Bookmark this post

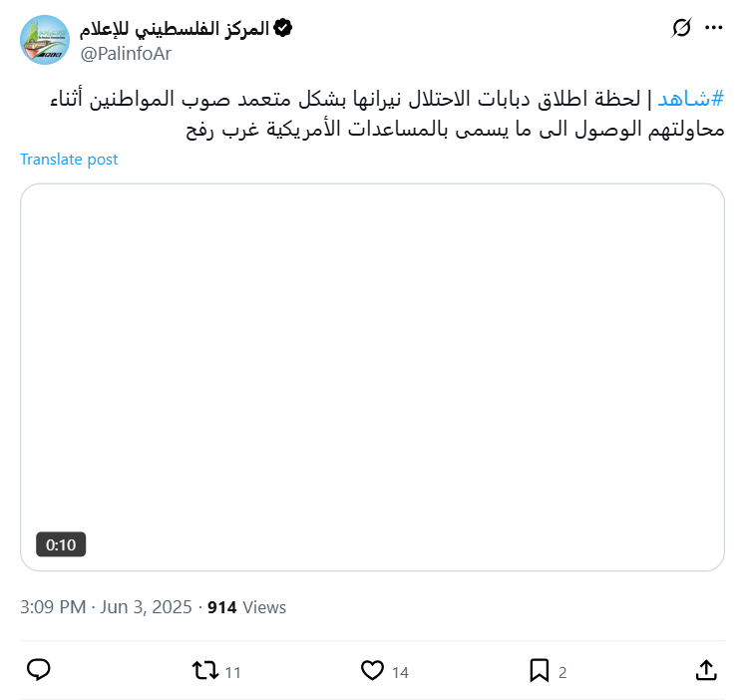pos(540,671)
